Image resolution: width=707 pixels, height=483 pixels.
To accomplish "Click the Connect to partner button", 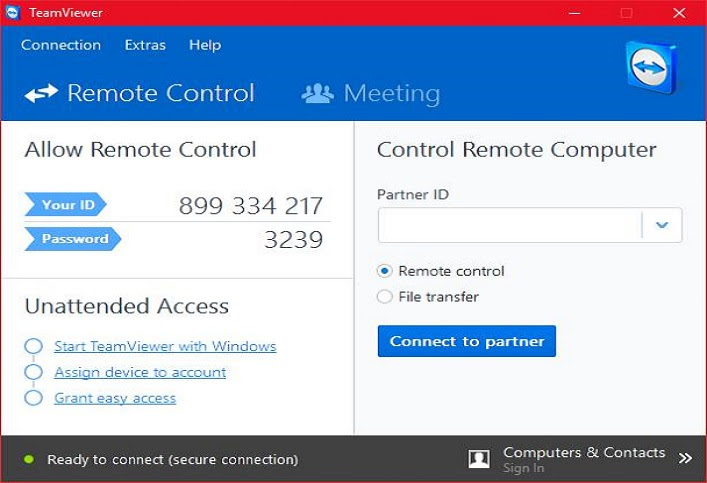I will pos(467,341).
